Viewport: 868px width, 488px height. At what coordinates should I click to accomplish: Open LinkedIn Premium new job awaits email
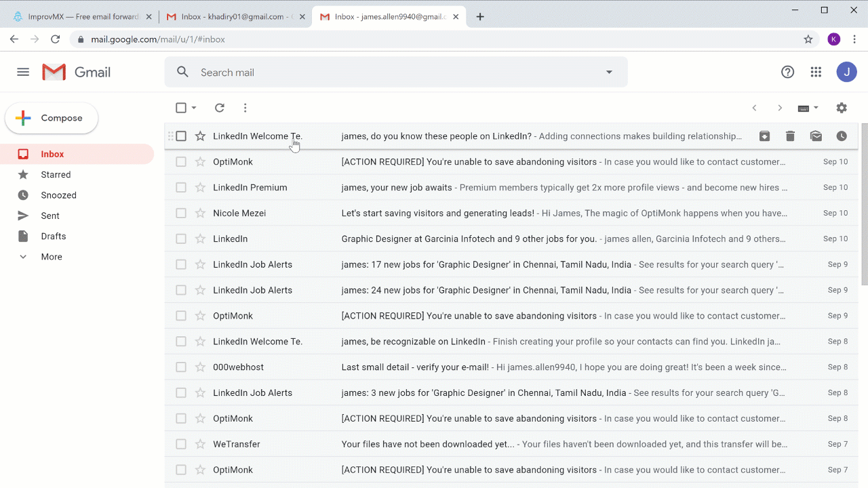coord(511,187)
